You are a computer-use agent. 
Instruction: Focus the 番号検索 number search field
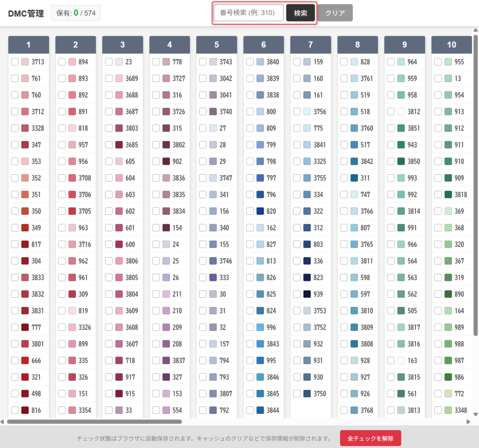tap(248, 13)
